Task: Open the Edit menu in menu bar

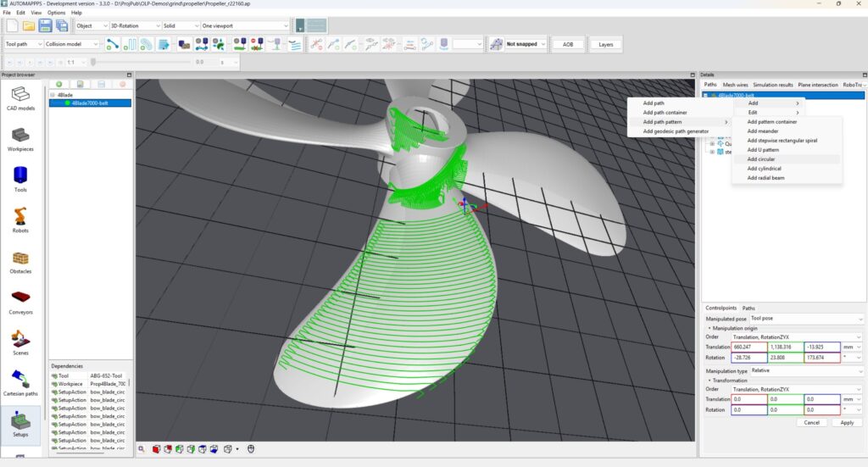Action: (x=20, y=13)
